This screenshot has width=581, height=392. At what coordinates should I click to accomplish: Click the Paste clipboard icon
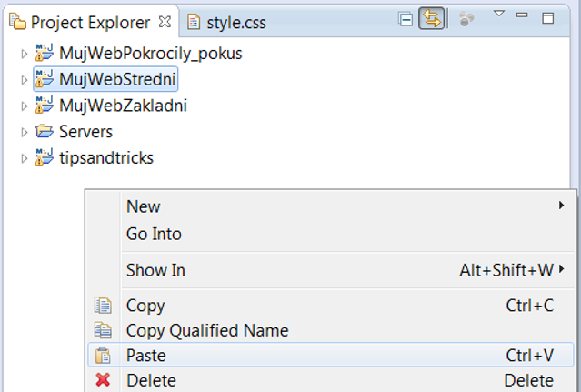point(103,356)
